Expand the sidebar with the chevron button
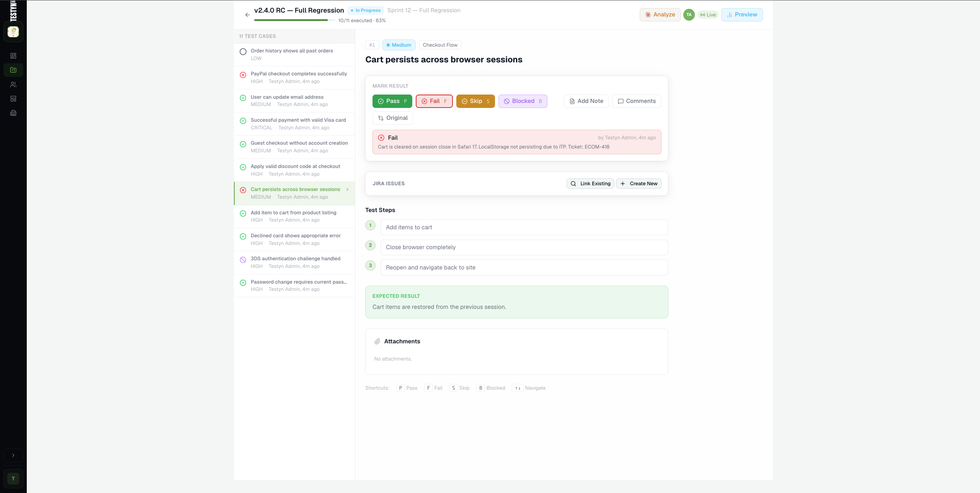The width and height of the screenshot is (980, 493). point(13,455)
